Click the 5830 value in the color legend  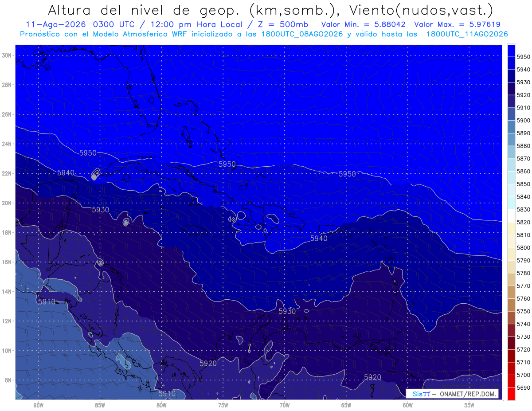pos(524,209)
